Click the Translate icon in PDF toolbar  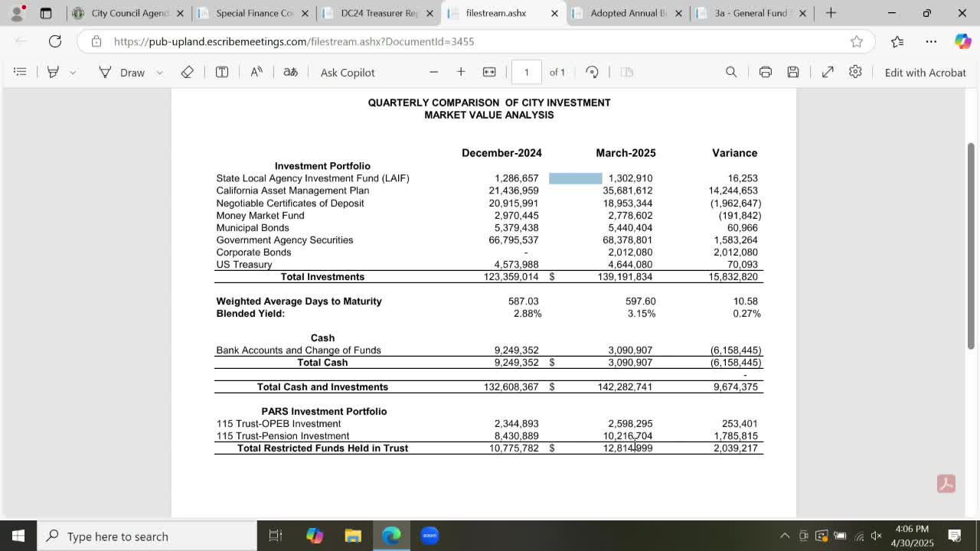[290, 72]
